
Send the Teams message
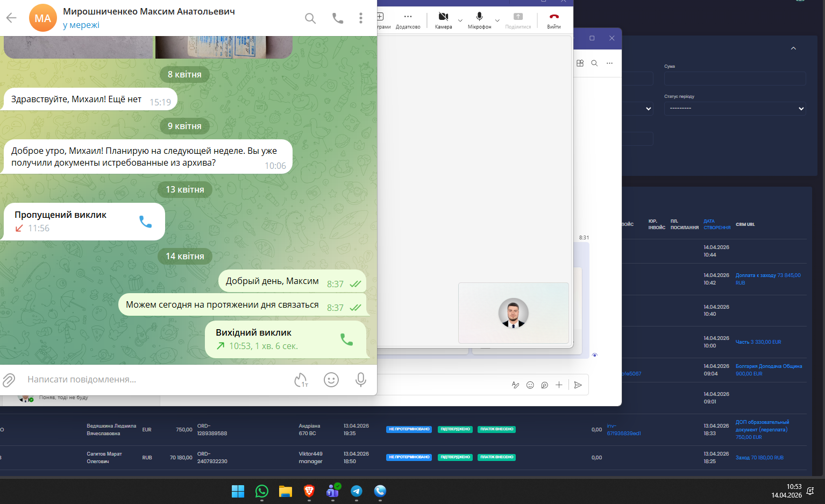tap(578, 385)
